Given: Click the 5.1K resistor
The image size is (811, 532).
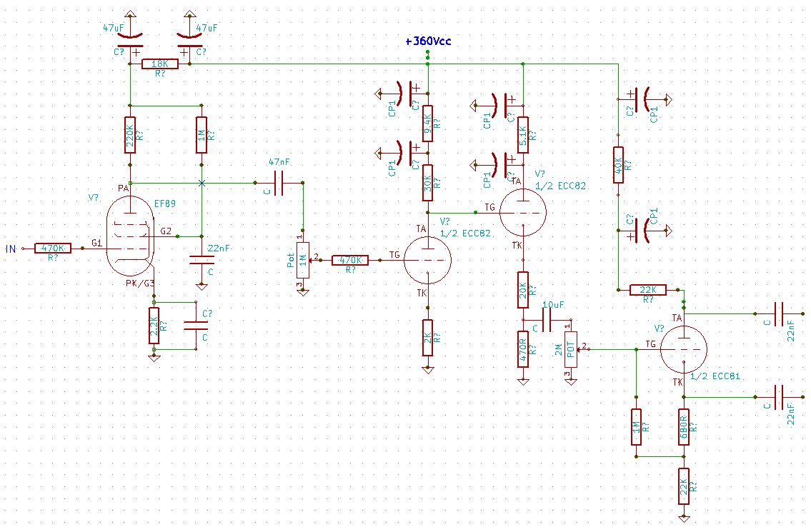Looking at the screenshot, I should pos(523,134).
